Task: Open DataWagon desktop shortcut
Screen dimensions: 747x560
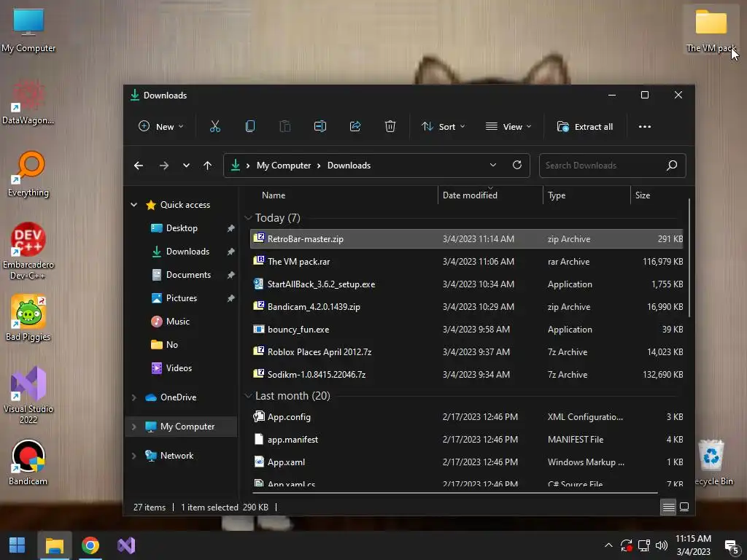Action: click(28, 102)
